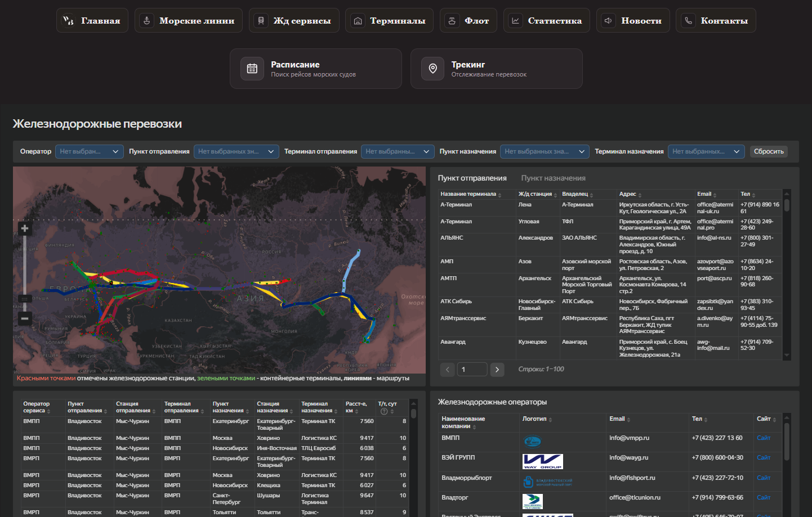Open the Сайт link for Владторг
This screenshot has width=812, height=517.
pyautogui.click(x=764, y=497)
